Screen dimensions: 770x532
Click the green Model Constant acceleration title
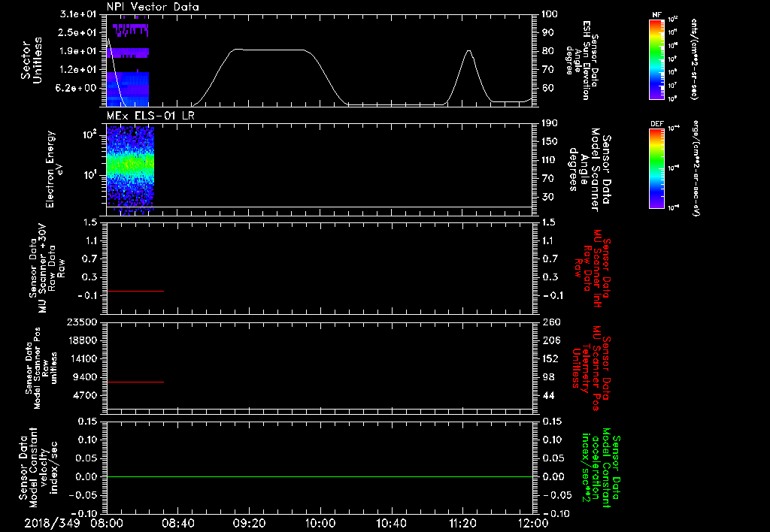point(602,467)
